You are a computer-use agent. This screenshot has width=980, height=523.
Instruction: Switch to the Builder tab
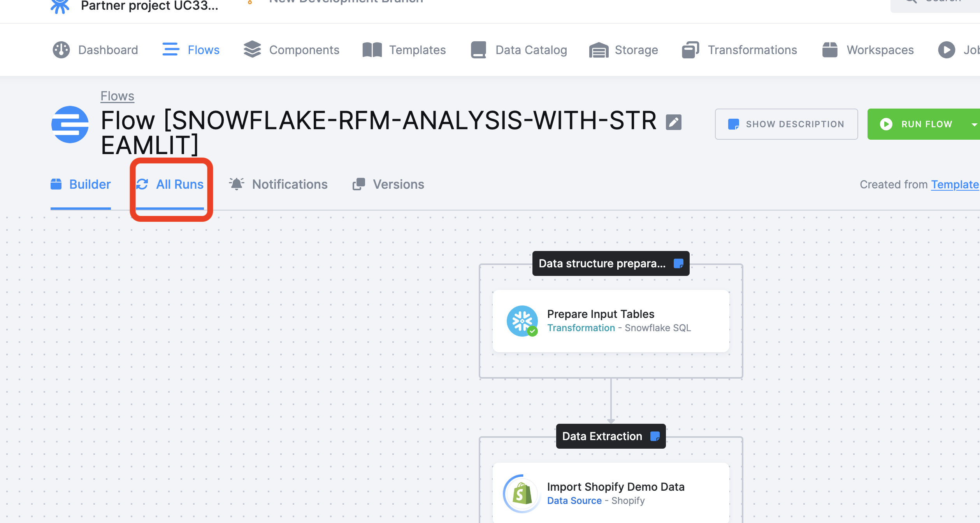81,184
